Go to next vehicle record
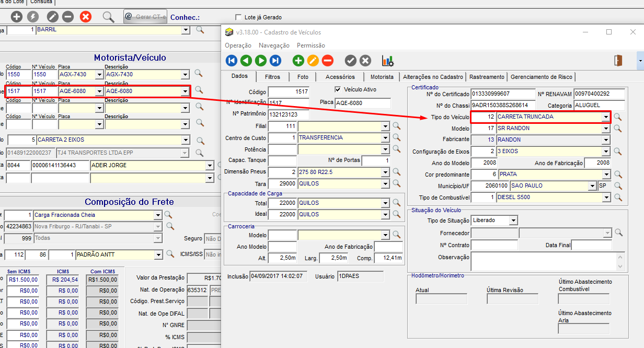Viewport: 644px width, 348px height. 261,61
